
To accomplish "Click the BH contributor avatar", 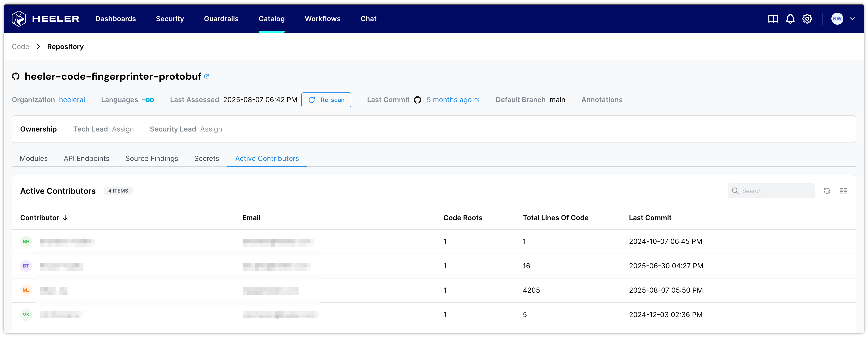I will pyautogui.click(x=26, y=242).
